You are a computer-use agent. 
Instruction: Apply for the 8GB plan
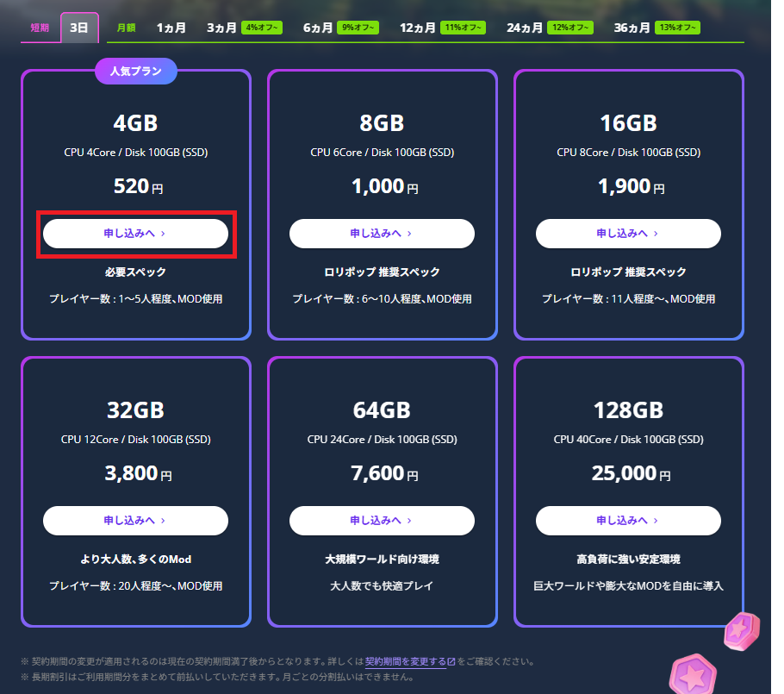382,234
